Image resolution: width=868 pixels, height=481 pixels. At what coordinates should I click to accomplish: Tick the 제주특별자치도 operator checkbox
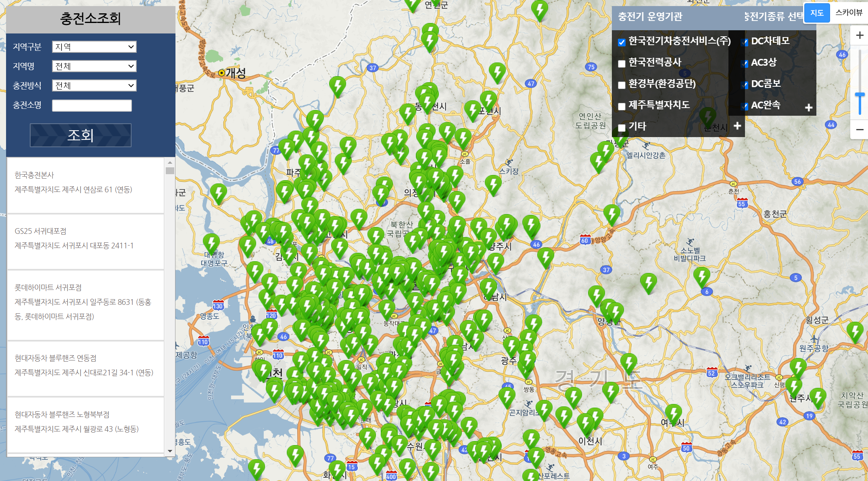tap(622, 106)
